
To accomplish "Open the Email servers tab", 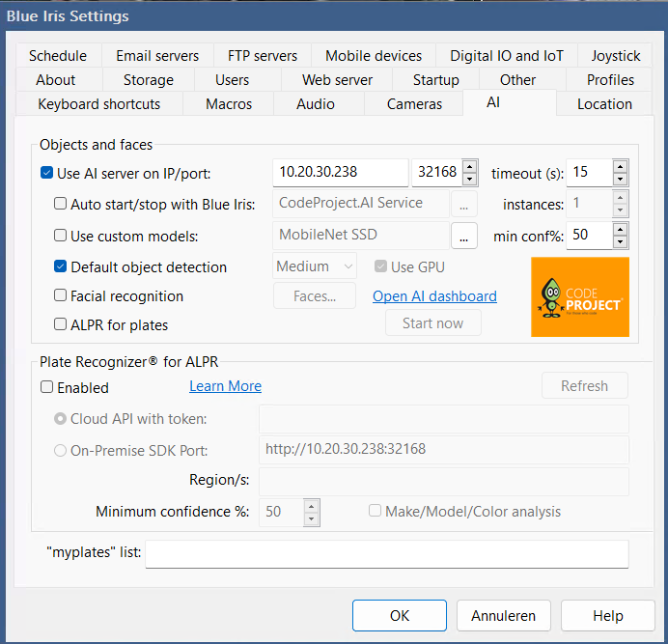I will coord(157,56).
